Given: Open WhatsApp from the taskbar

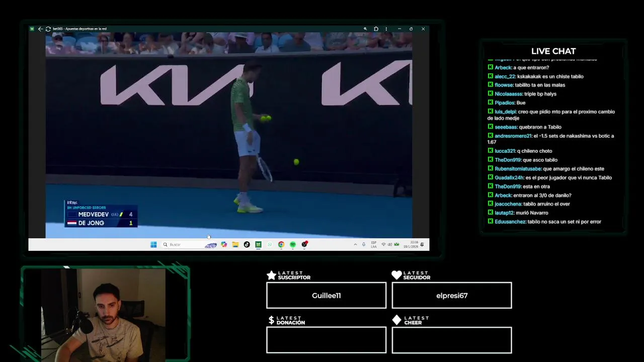Looking at the screenshot, I should click(x=270, y=244).
